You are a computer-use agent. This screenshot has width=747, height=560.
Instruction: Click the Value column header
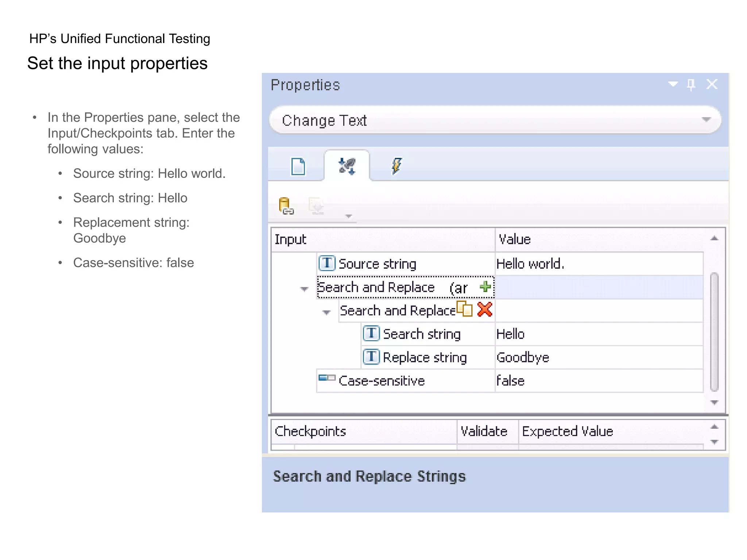coord(599,240)
